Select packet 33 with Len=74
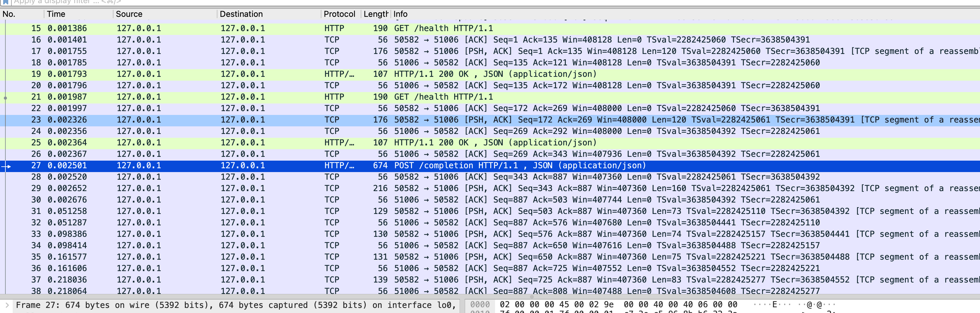 pos(490,235)
